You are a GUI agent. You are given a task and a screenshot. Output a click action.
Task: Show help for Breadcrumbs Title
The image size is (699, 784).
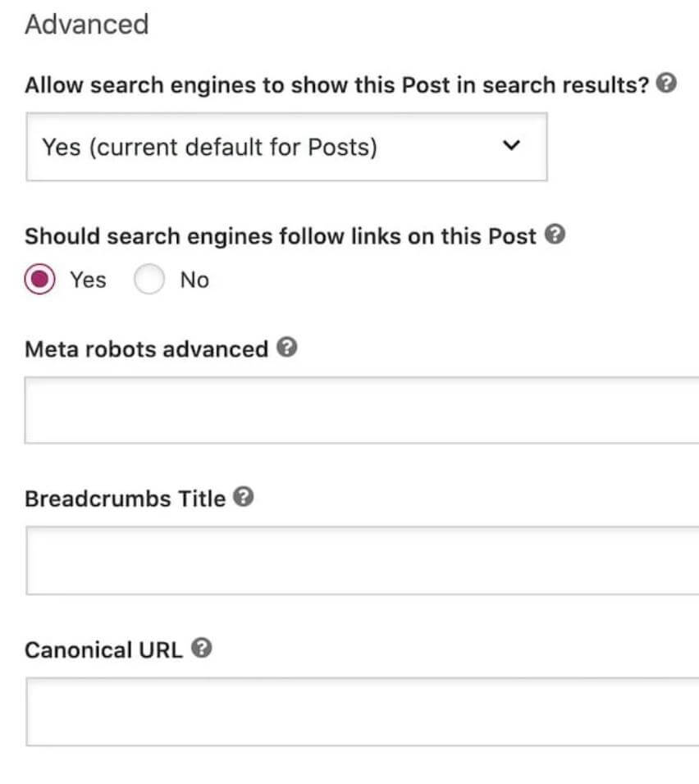(x=244, y=497)
